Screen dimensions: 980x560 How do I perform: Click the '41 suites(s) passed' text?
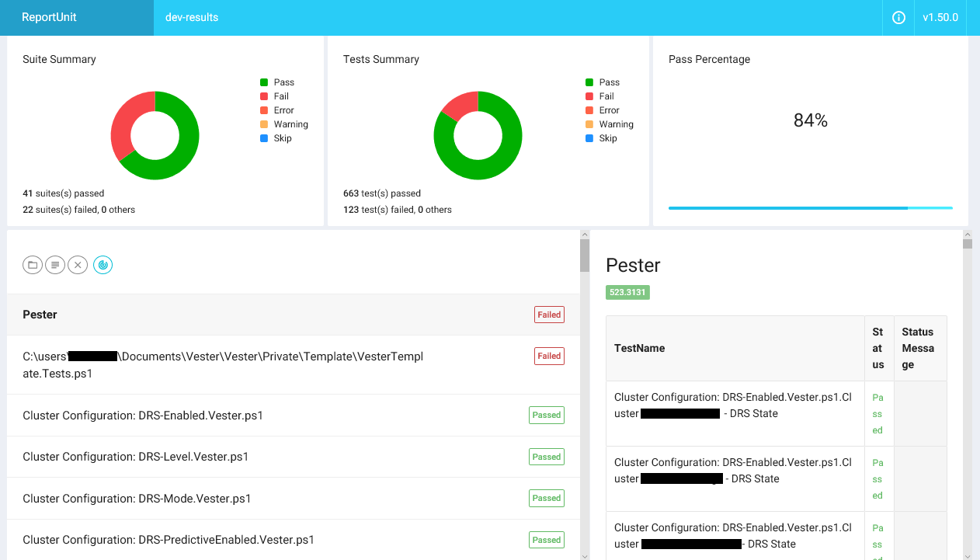(x=64, y=193)
